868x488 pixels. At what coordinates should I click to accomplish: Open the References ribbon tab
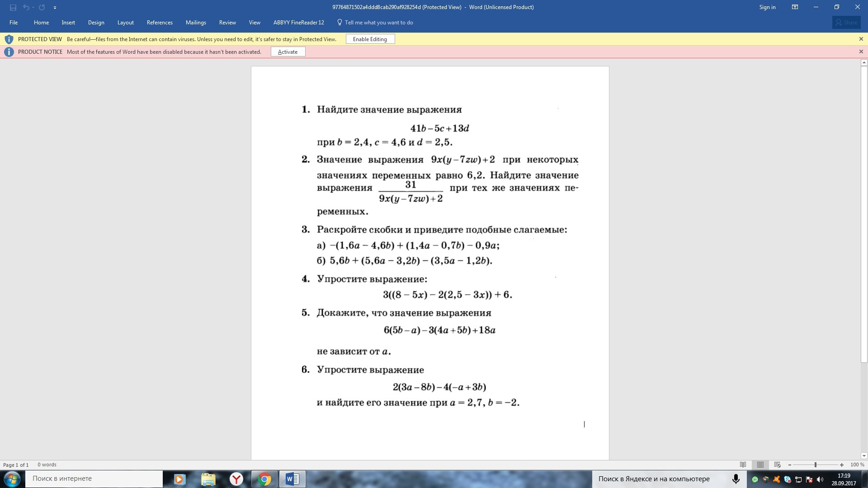pyautogui.click(x=160, y=23)
